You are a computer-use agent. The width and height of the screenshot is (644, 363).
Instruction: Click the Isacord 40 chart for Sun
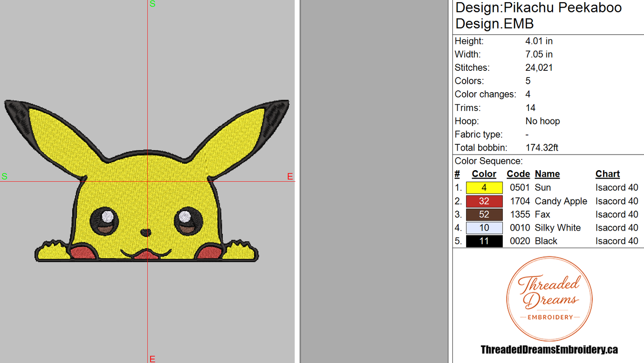[x=617, y=188]
